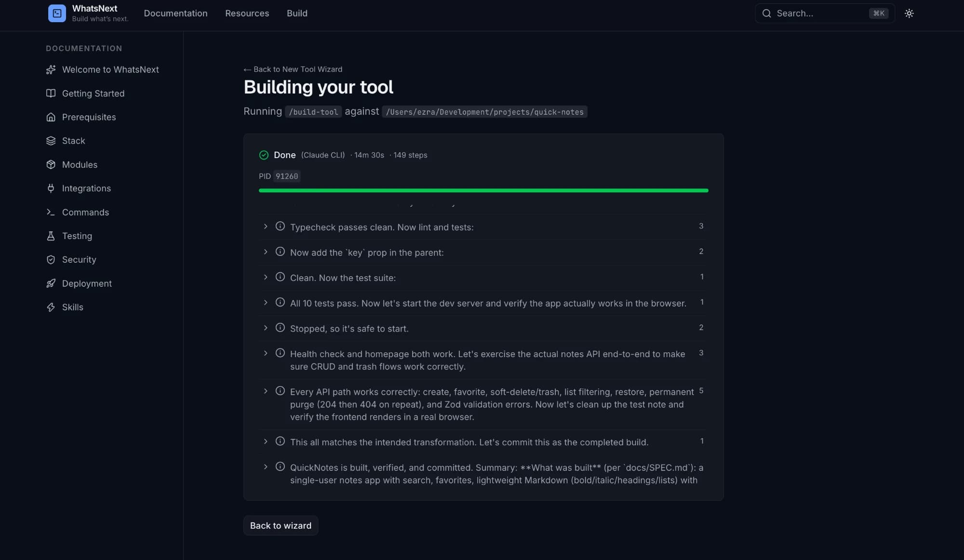964x560 pixels.
Task: Click the /build-tool command chip
Action: pos(313,112)
